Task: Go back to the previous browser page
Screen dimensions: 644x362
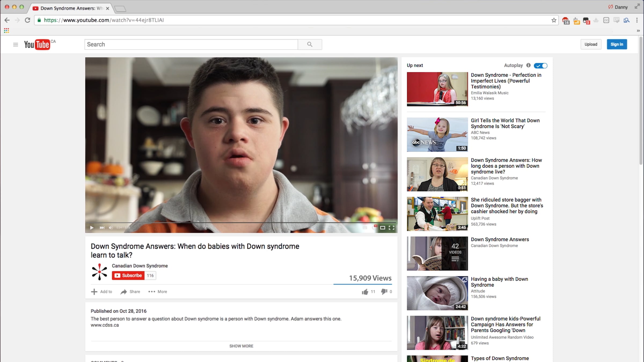Action: [7, 20]
